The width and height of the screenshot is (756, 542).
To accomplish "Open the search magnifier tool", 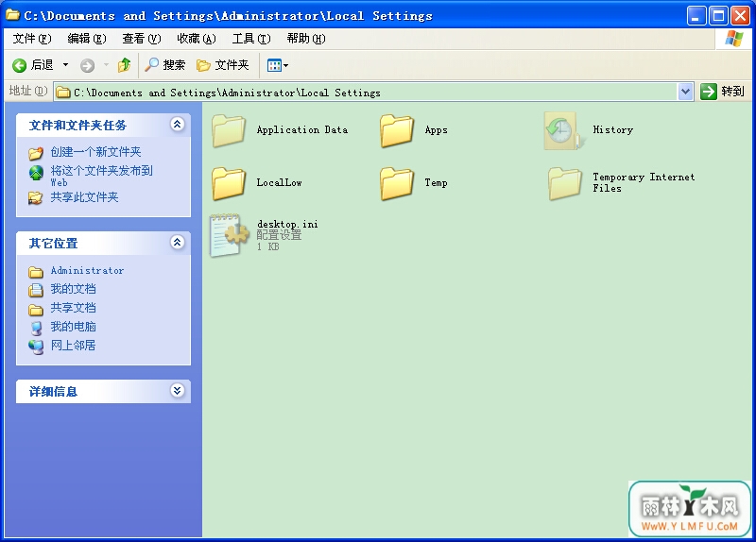I will coord(152,64).
